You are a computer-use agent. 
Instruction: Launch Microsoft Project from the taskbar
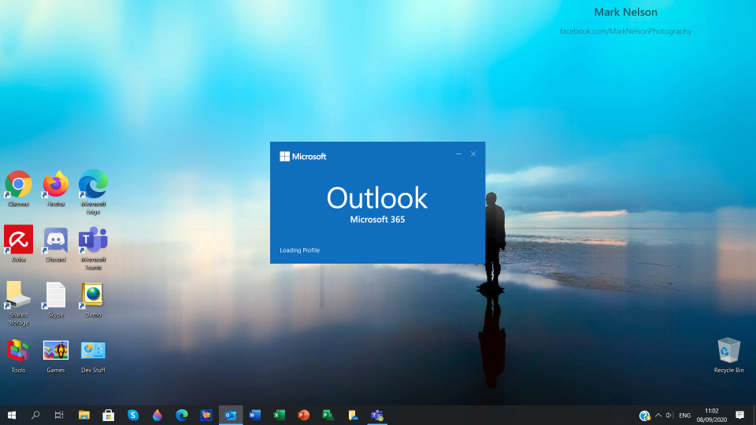click(x=328, y=415)
